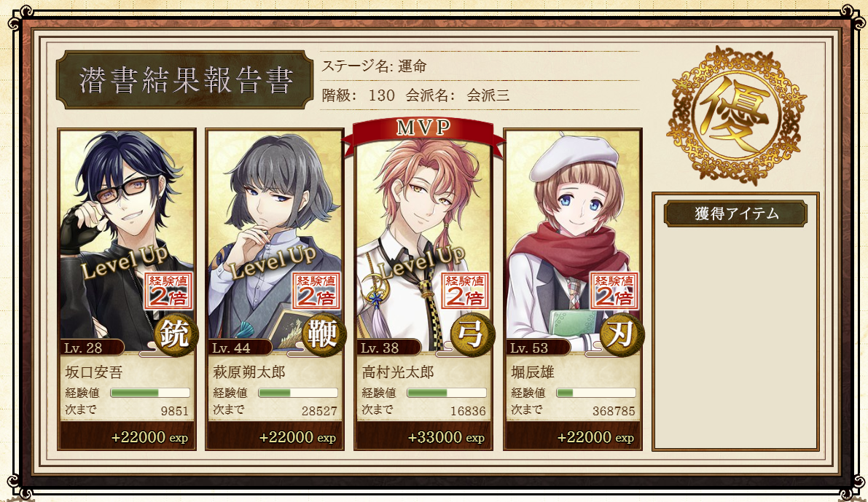
Task: Click 坂口安吾's 経験値2倍 stamp
Action: click(168, 291)
